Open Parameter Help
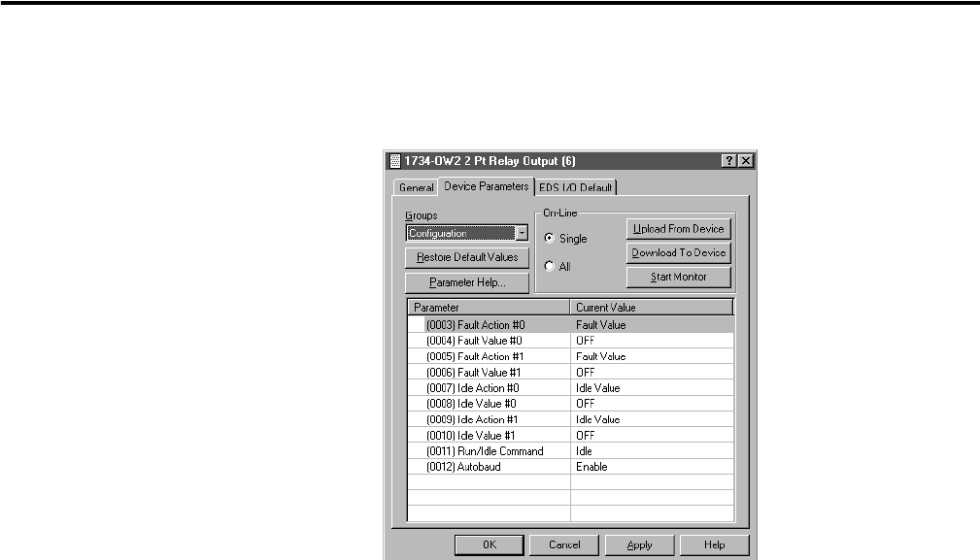This screenshot has width=980, height=560. (467, 282)
